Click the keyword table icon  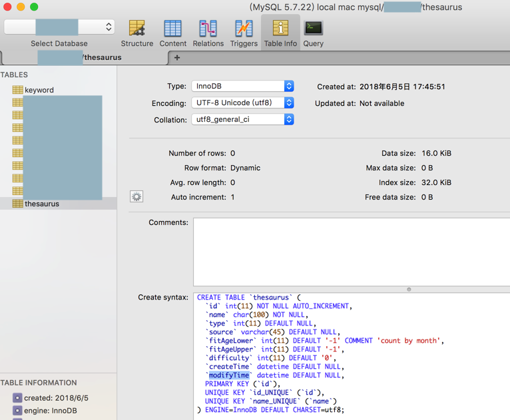tap(17, 90)
